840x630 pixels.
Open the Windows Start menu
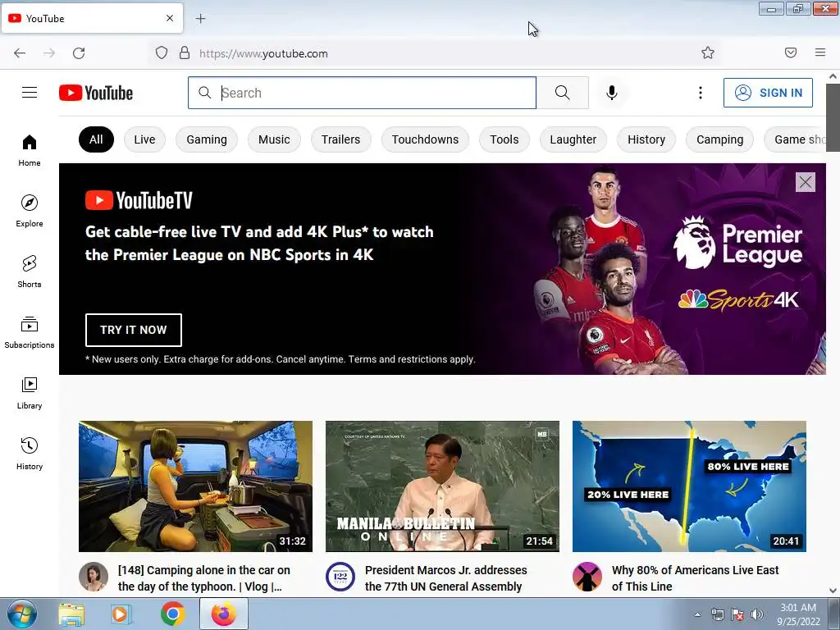click(x=21, y=614)
